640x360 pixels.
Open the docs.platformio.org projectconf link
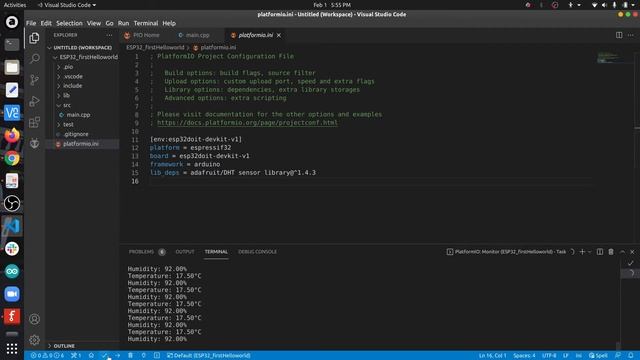coord(247,123)
